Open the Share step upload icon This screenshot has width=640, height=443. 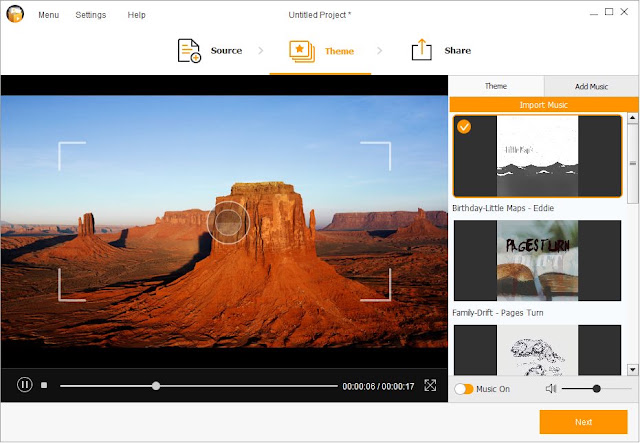(x=422, y=50)
